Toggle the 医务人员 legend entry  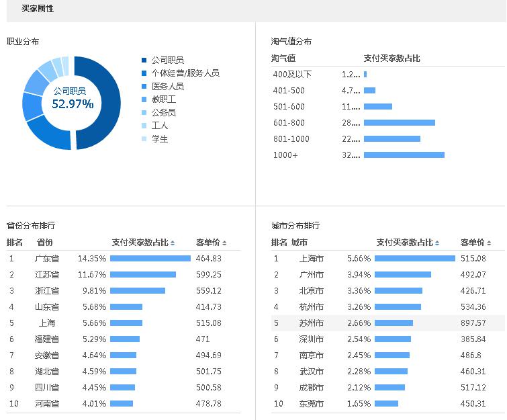(x=167, y=86)
